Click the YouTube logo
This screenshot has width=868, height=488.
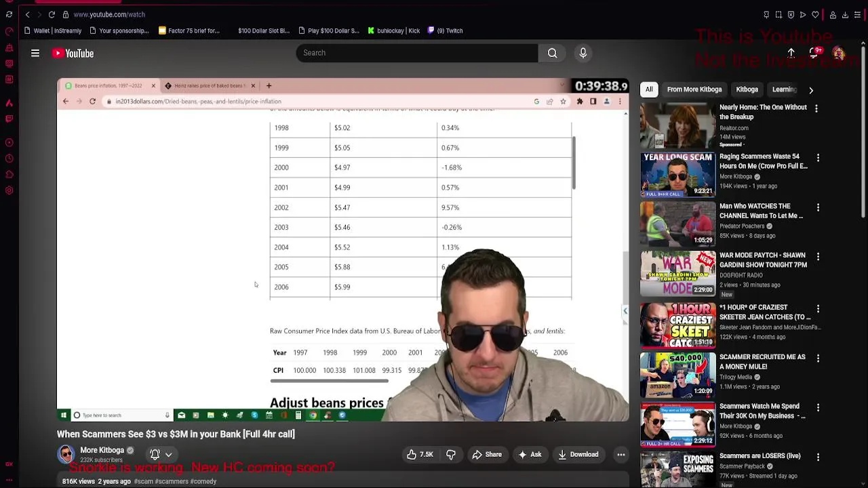point(73,53)
